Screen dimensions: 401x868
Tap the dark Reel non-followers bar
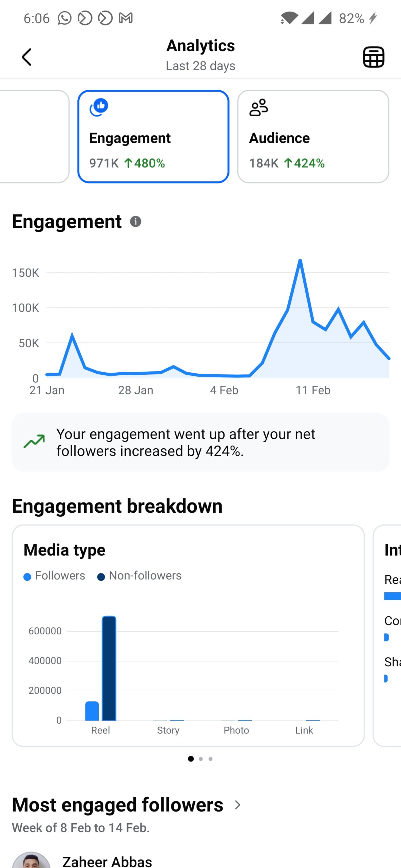pos(109,668)
